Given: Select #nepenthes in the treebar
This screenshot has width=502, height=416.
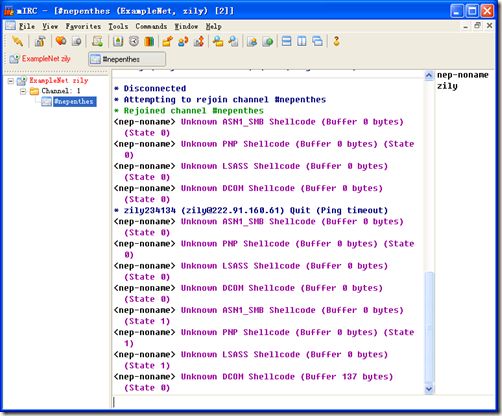Looking at the screenshot, I should [74, 101].
